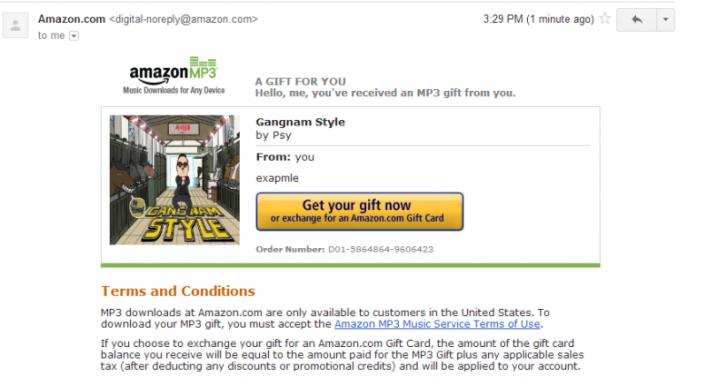Click the Amazon.com sender name

point(72,19)
